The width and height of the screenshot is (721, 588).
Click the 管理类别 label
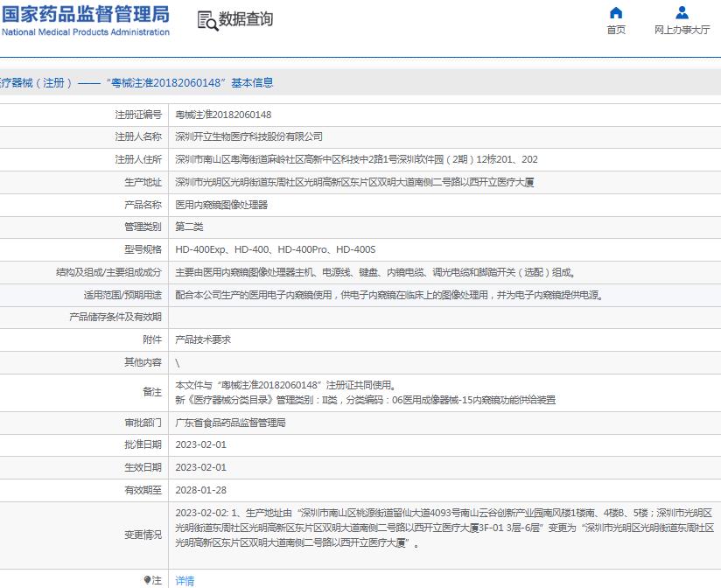coord(143,227)
